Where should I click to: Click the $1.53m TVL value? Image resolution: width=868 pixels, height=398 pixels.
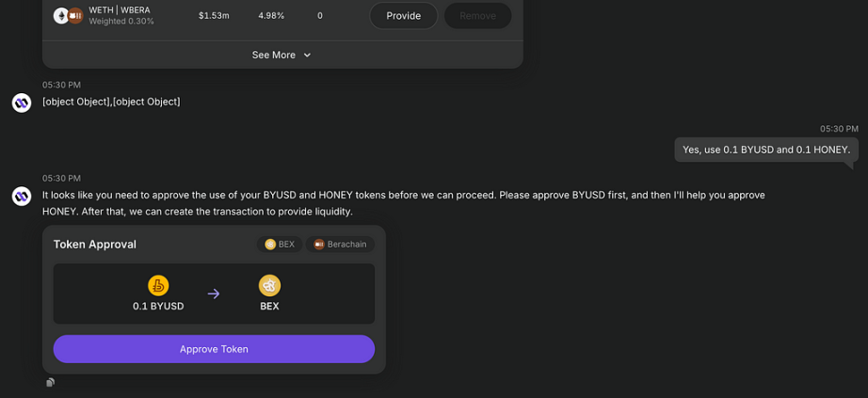214,15
